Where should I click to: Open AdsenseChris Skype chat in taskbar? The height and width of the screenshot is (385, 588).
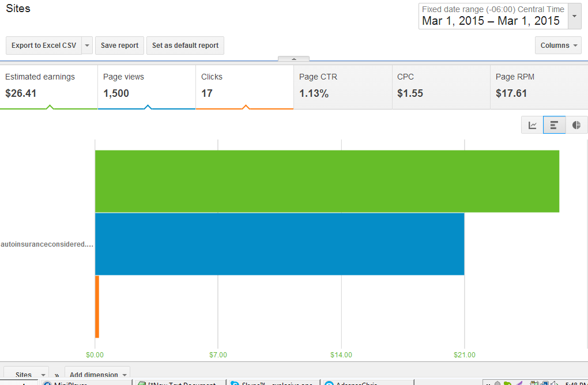(368, 383)
